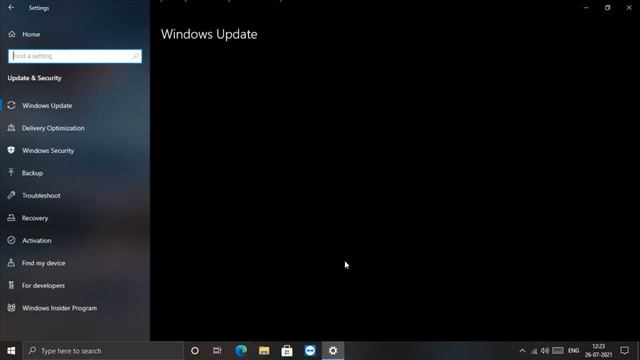Screen dimensions: 640x360
Task: Click the For developers icon
Action: click(x=11, y=285)
